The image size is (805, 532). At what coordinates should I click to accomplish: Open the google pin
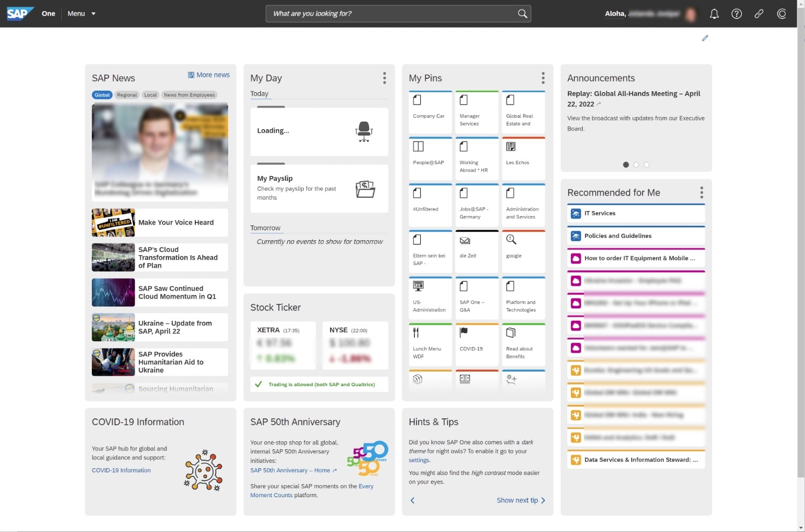click(x=523, y=252)
